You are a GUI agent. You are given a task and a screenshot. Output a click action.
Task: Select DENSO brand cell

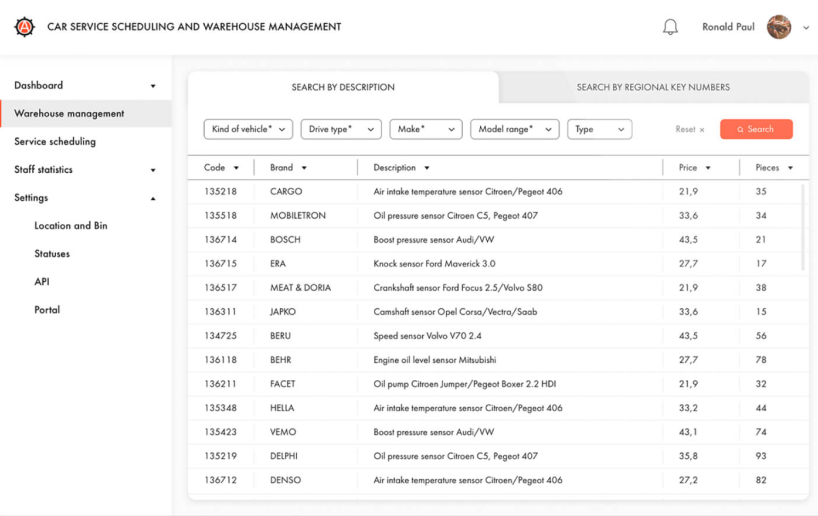click(x=285, y=480)
